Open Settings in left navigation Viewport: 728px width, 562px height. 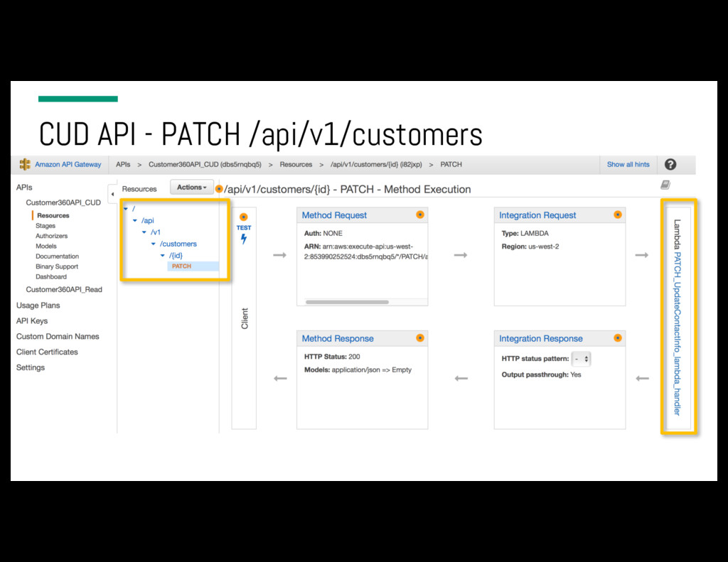(x=30, y=367)
